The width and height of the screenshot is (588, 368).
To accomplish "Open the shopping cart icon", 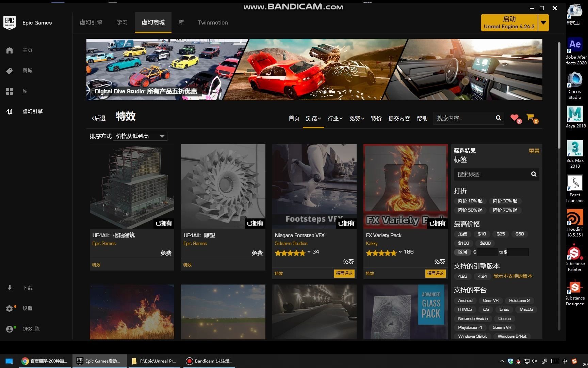I will 530,118.
